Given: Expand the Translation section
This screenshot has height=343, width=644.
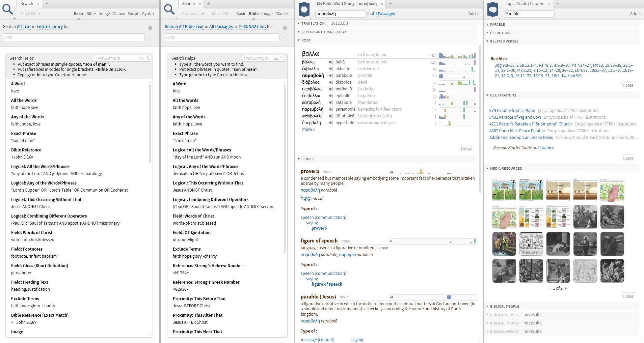Looking at the screenshot, I should 299,23.
